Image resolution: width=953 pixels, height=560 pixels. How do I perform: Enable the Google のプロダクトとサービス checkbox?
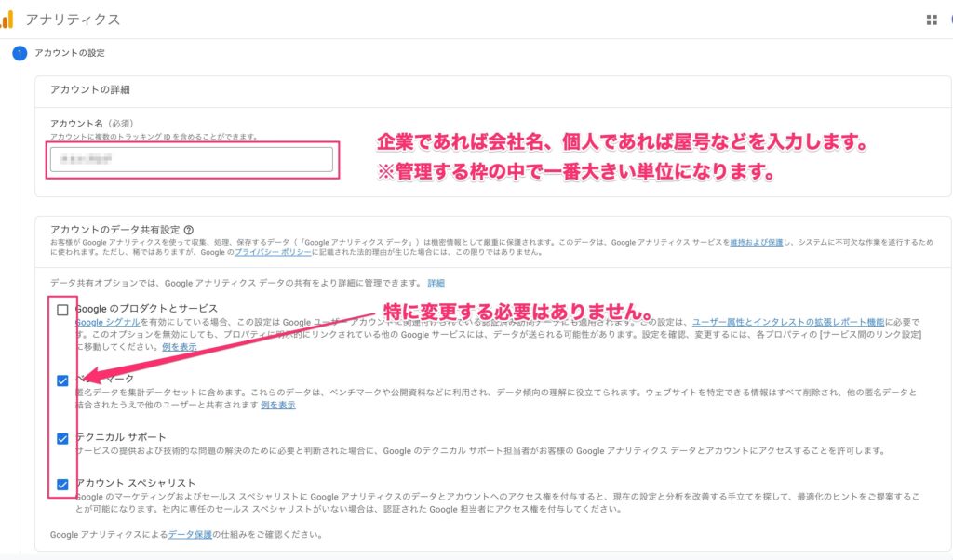(x=62, y=311)
